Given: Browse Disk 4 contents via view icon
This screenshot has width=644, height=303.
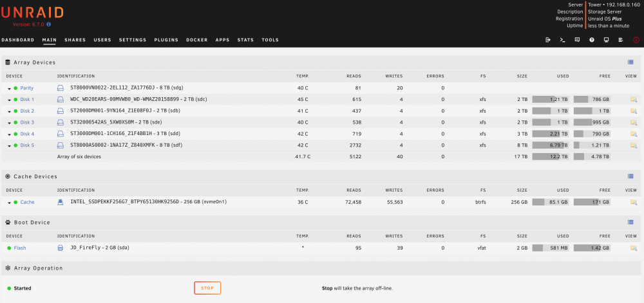Looking at the screenshot, I should [633, 134].
